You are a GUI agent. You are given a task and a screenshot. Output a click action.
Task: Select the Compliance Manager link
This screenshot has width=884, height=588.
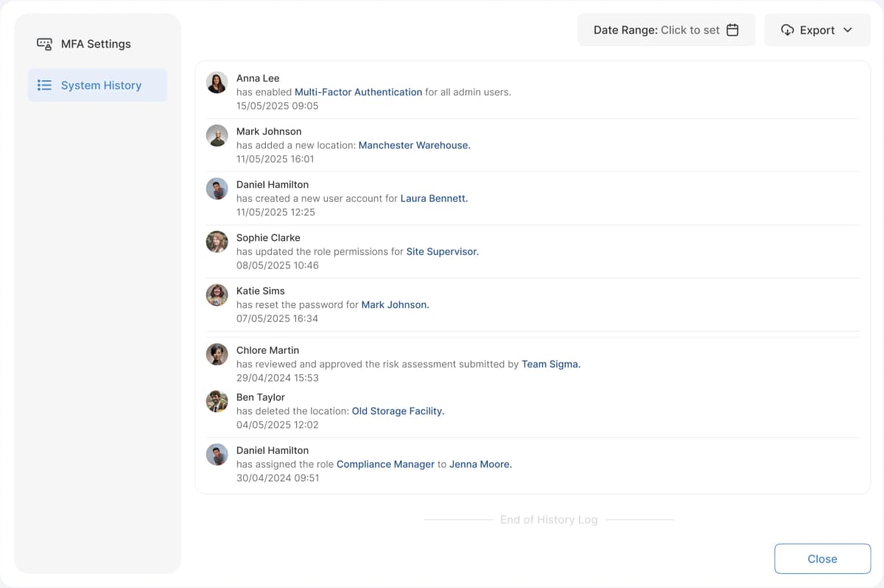[385, 464]
